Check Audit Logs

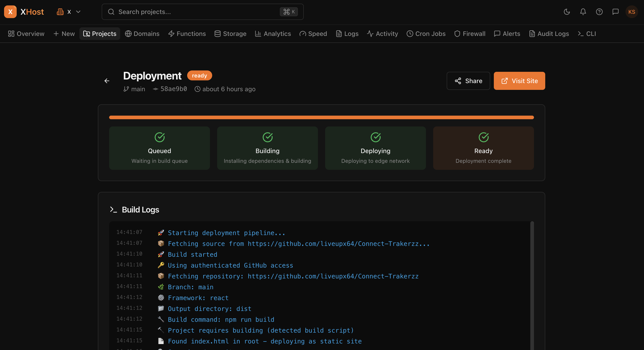(x=549, y=34)
